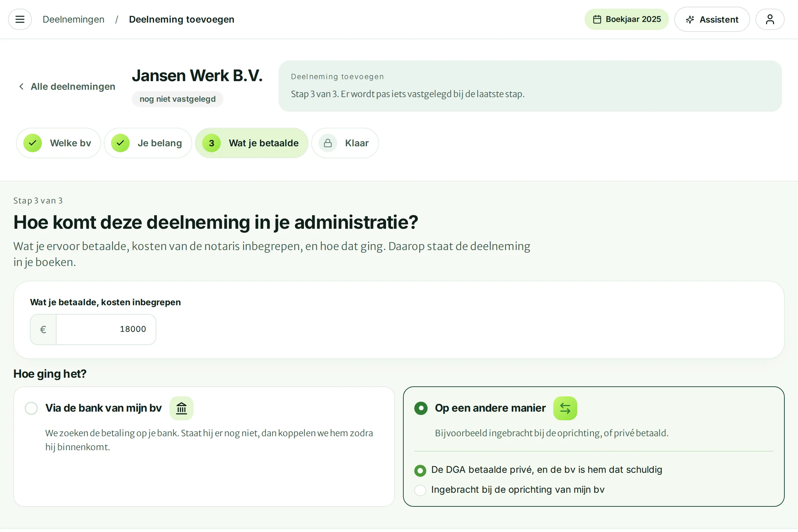Click the checkmark on Welke bv step

33,143
